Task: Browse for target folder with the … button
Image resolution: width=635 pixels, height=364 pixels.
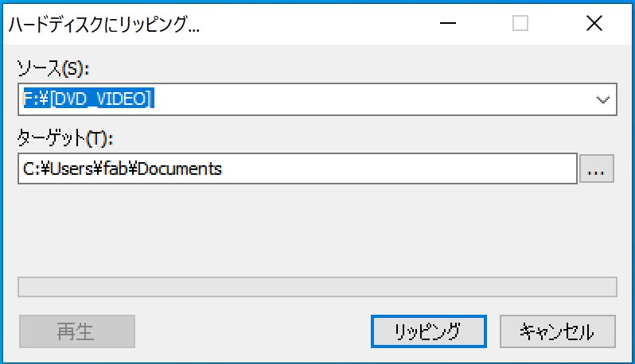Action: [x=597, y=168]
